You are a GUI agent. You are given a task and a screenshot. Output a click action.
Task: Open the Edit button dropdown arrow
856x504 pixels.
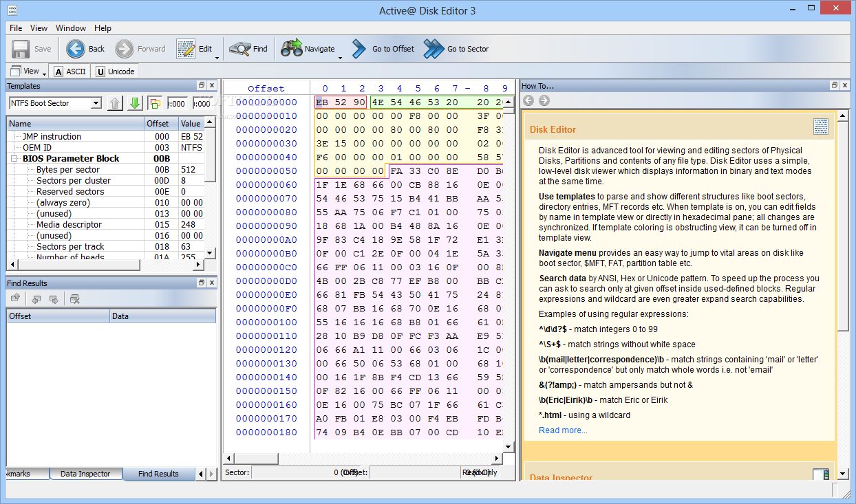click(x=217, y=58)
